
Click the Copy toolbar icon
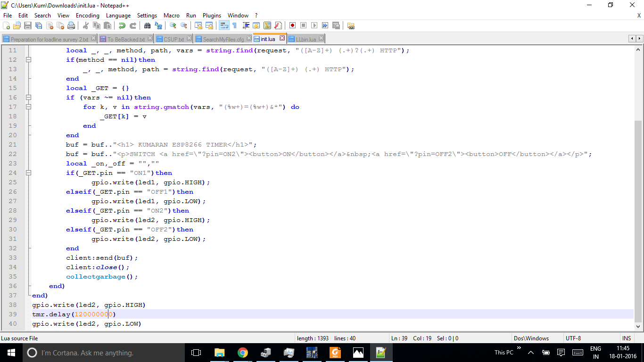[x=97, y=25]
